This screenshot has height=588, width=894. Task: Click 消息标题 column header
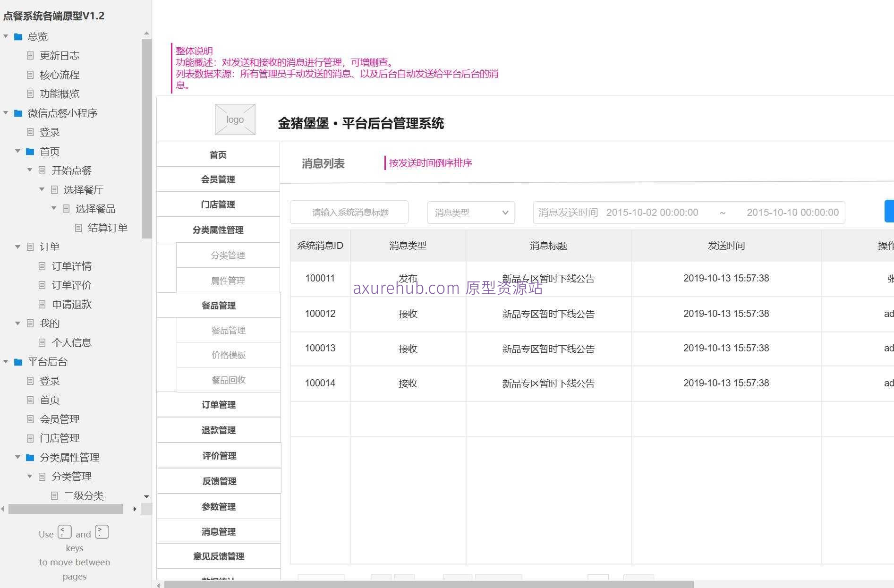coord(548,246)
